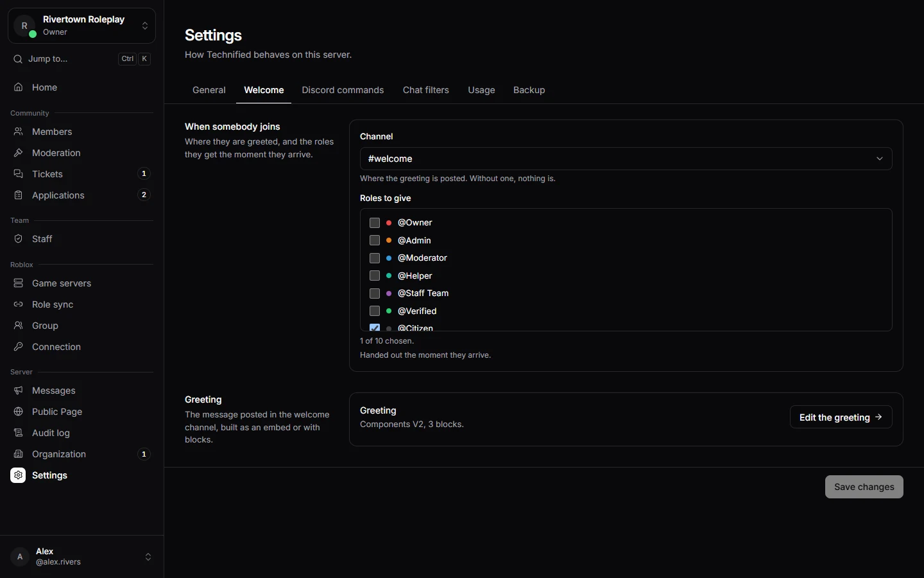Click the Applications clipboard icon

[19, 195]
